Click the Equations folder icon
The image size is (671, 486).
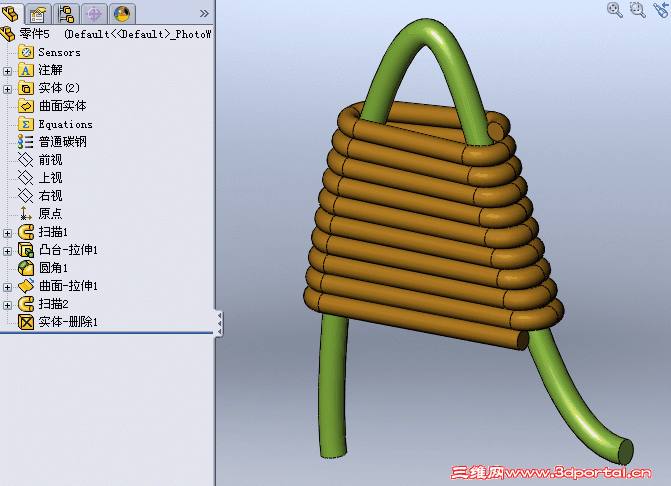click(26, 124)
